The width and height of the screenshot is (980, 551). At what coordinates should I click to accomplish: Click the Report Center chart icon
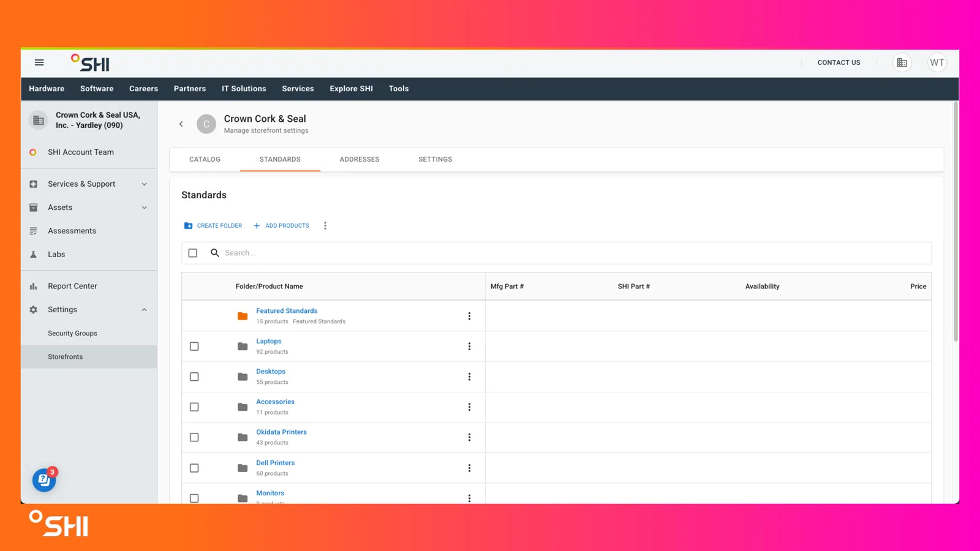[x=33, y=286]
